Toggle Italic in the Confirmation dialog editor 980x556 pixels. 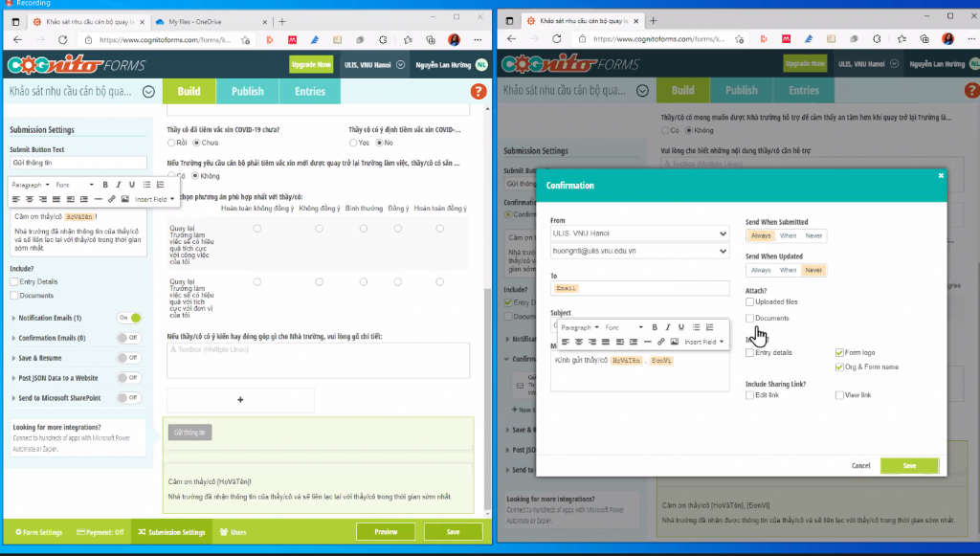pos(667,327)
